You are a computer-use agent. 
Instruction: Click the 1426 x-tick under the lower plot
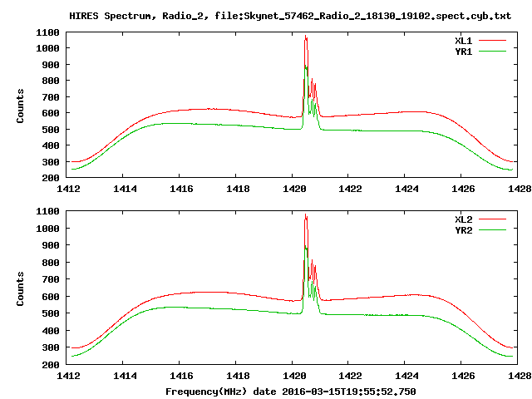click(463, 376)
